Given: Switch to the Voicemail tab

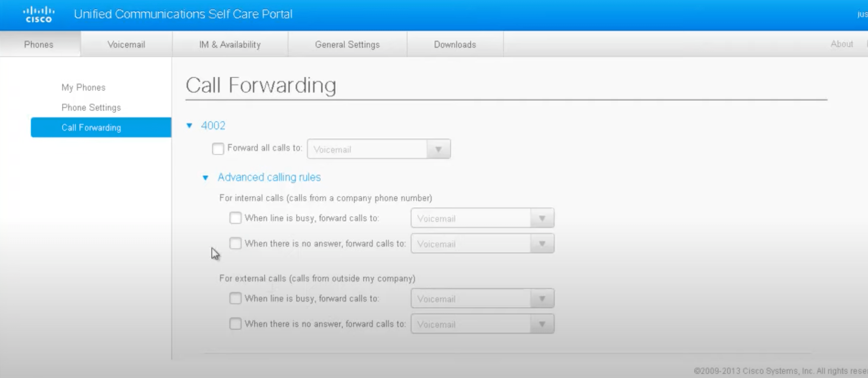Looking at the screenshot, I should tap(126, 44).
